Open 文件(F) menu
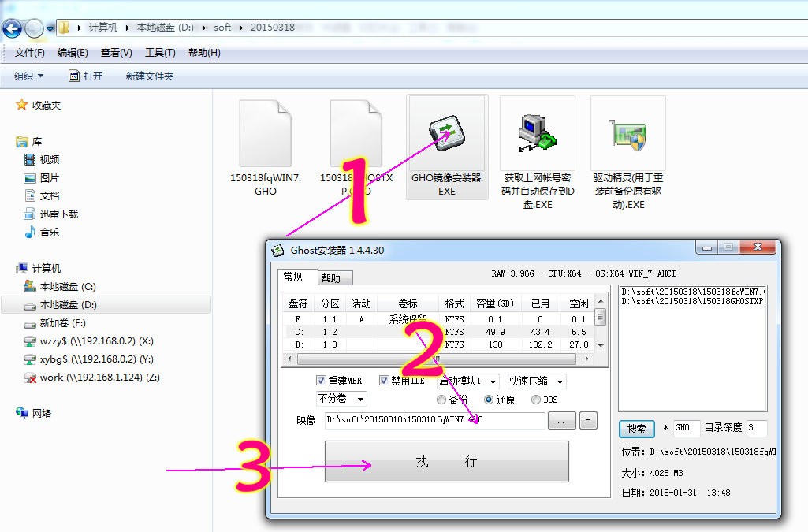808x532 pixels. click(29, 53)
